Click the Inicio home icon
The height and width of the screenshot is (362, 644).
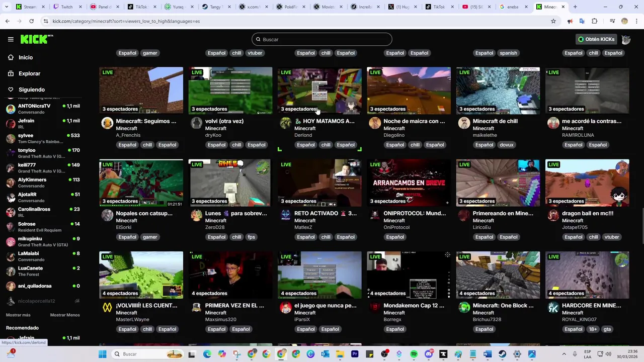pyautogui.click(x=11, y=57)
